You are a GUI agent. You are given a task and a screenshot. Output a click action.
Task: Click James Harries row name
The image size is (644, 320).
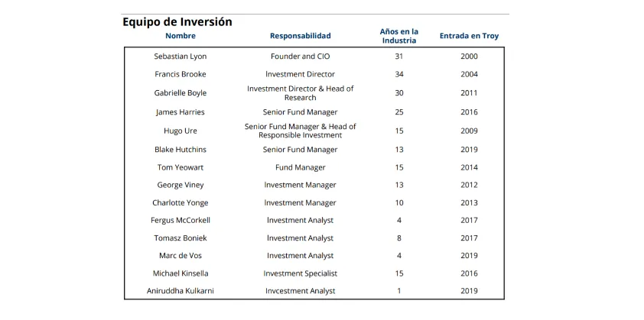(x=181, y=112)
